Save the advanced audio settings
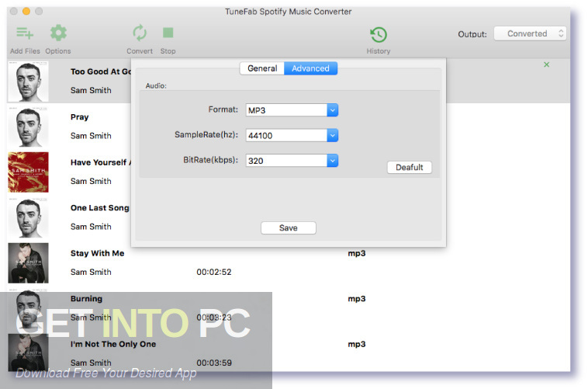 coord(289,228)
